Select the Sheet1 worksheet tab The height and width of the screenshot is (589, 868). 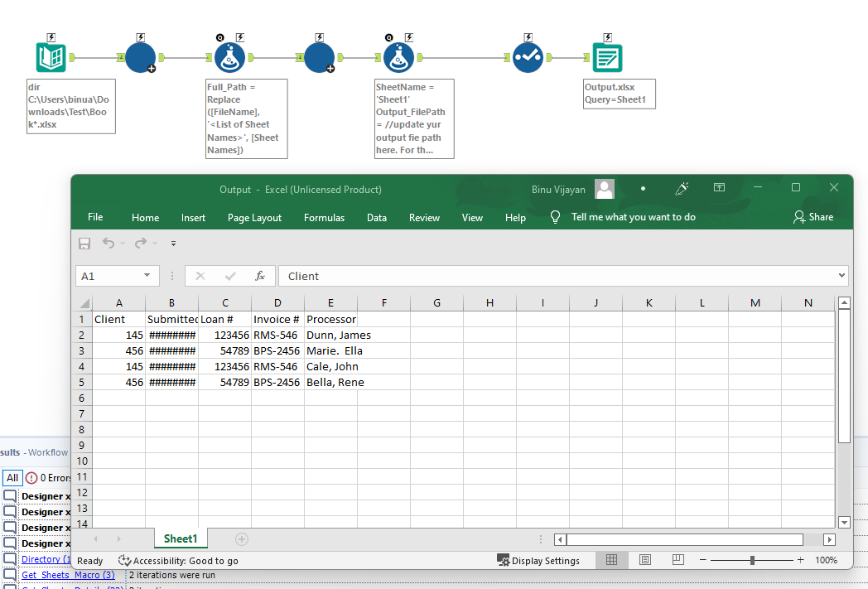point(181,538)
